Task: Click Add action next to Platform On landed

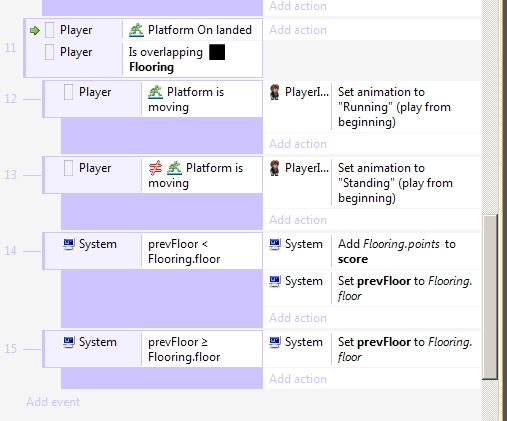Action: pos(298,30)
